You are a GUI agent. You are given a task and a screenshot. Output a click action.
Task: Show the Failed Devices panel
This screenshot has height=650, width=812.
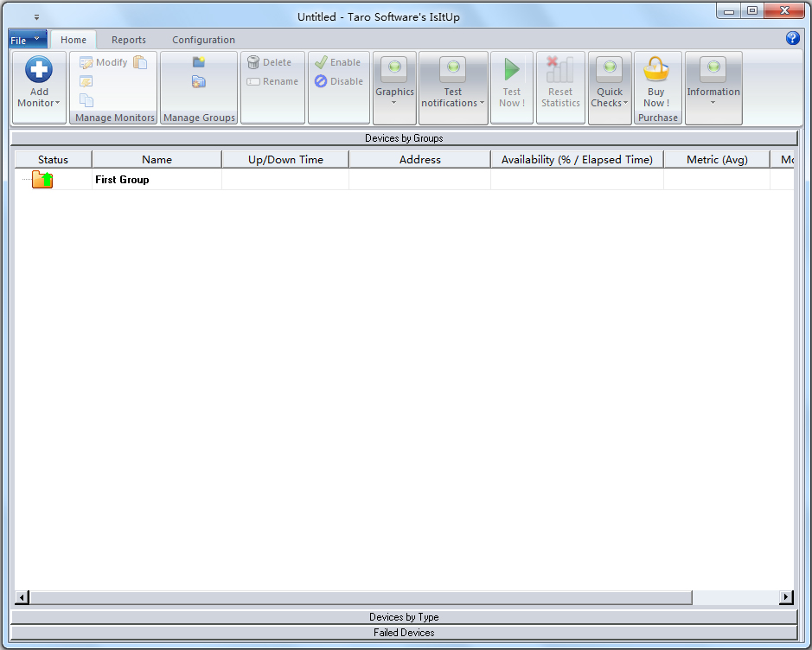pos(404,633)
